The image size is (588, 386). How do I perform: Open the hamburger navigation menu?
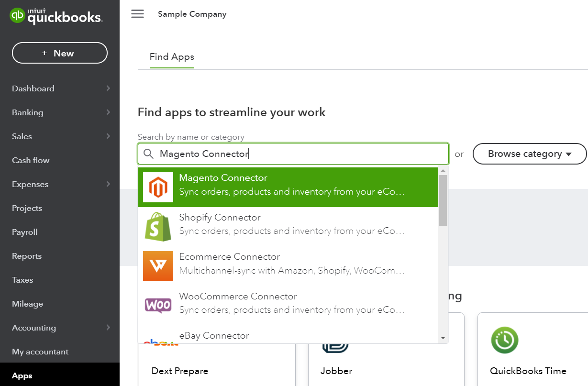(137, 14)
